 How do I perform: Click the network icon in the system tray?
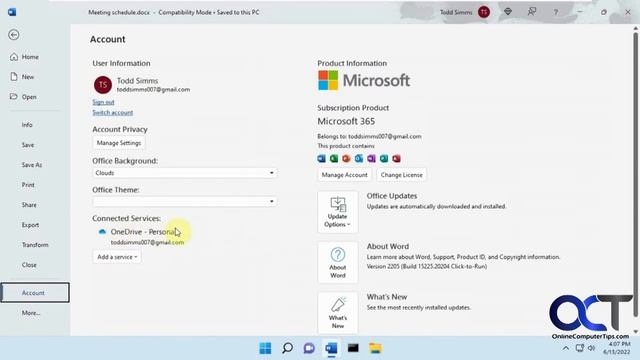click(579, 348)
